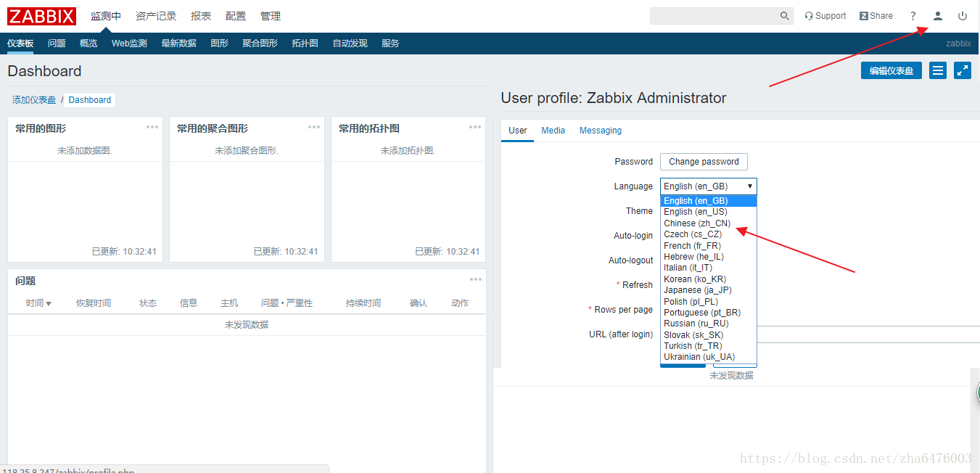980x473 pixels.
Task: Select English (en_GB) in language list
Action: 708,201
